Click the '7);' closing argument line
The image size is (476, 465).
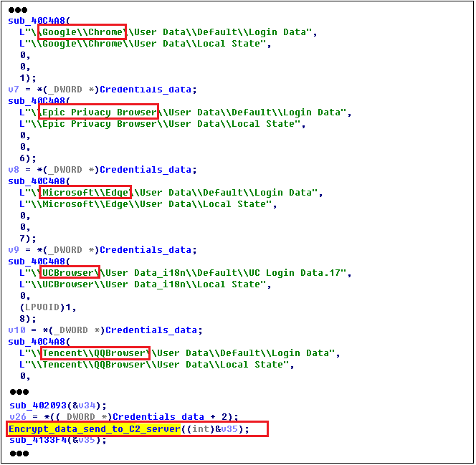(28, 239)
